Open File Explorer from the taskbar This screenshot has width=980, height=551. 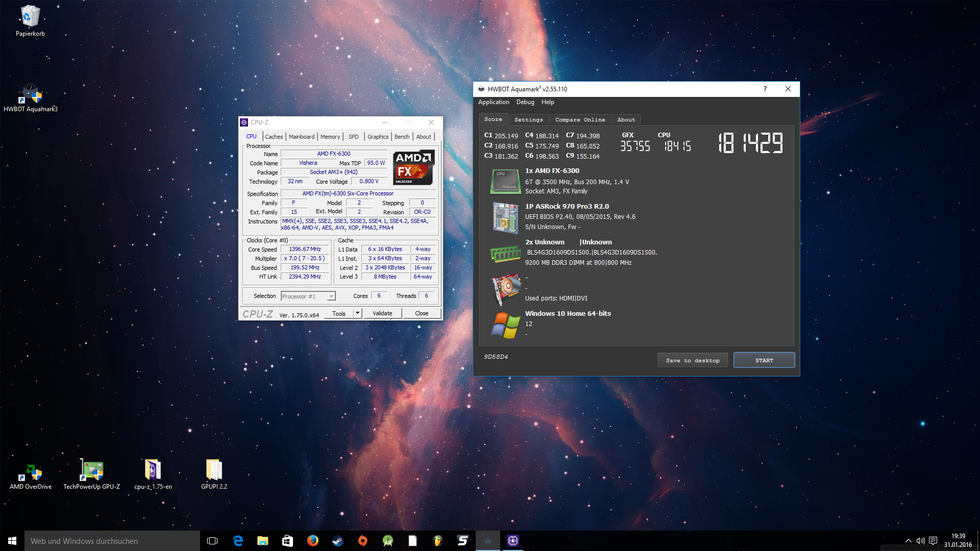coord(262,541)
